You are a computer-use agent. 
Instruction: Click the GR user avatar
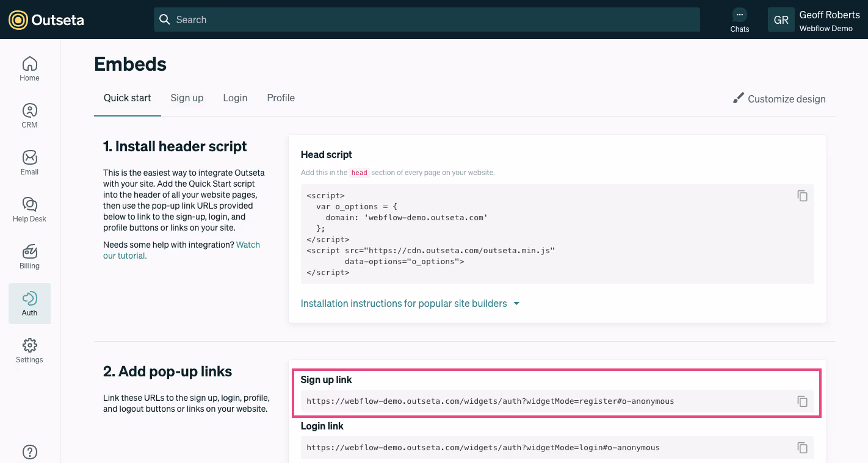coord(781,20)
